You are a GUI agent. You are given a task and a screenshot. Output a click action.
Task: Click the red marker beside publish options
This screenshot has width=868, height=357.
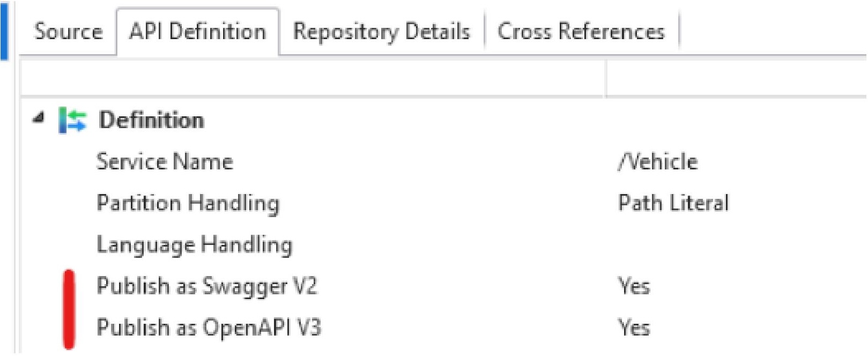[69, 309]
